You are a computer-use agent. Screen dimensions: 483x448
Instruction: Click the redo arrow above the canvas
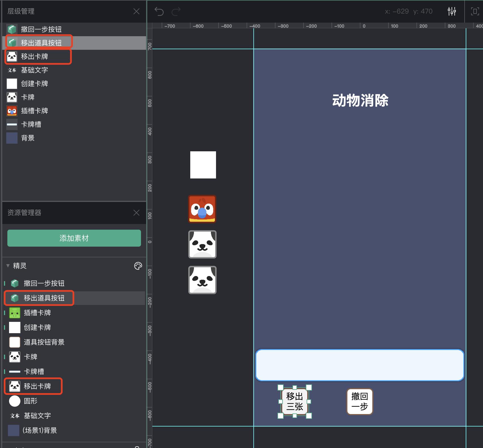click(176, 11)
